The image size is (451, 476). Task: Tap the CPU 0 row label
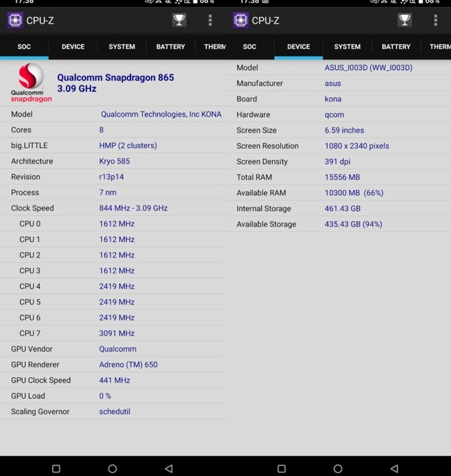pyautogui.click(x=29, y=224)
